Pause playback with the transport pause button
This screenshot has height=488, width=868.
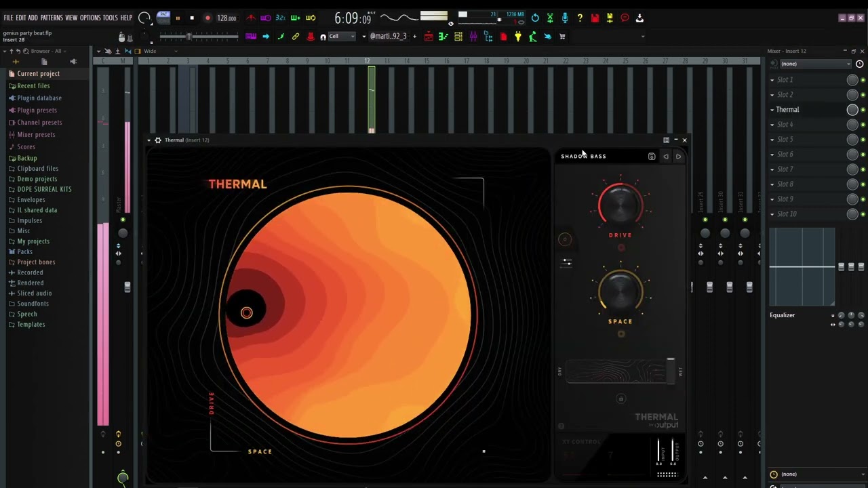click(x=178, y=18)
